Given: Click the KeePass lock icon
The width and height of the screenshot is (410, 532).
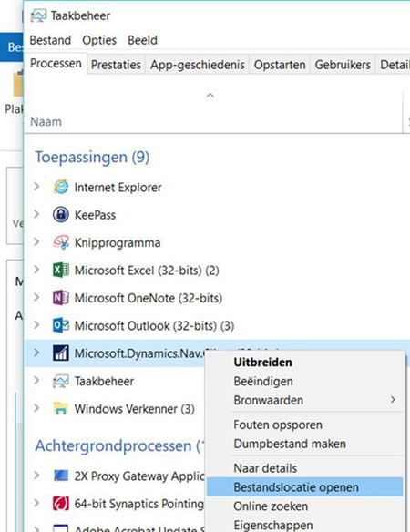Looking at the screenshot, I should coord(61,215).
